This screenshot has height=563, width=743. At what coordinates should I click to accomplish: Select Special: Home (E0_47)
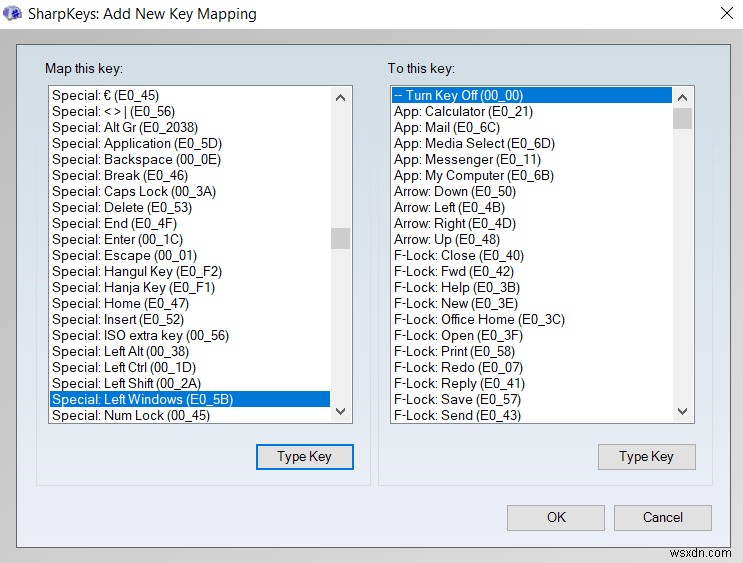(x=190, y=304)
